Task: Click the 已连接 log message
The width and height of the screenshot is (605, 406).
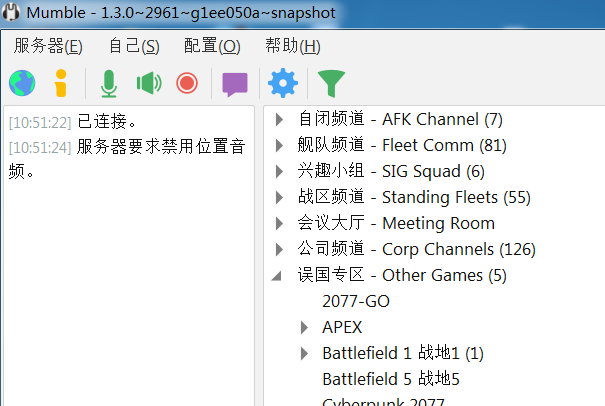Action: 107,122
